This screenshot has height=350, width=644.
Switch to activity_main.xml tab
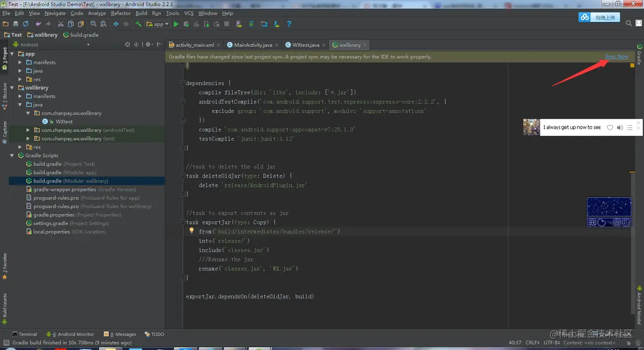tap(195, 45)
